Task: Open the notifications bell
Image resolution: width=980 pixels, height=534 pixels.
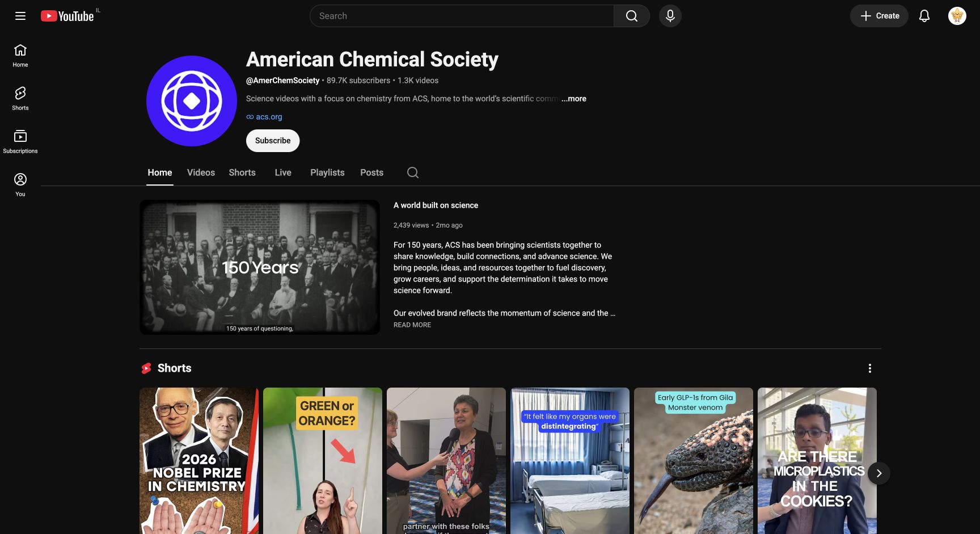Action: click(x=924, y=16)
